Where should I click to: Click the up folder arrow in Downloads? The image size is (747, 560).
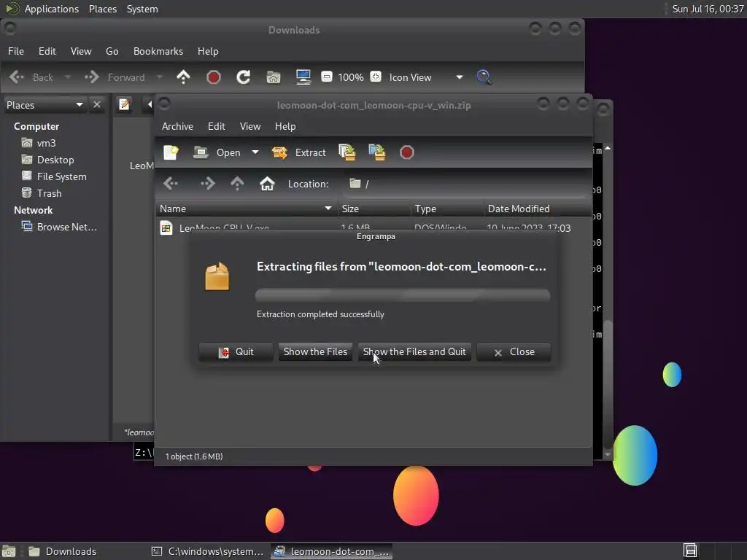point(183,77)
